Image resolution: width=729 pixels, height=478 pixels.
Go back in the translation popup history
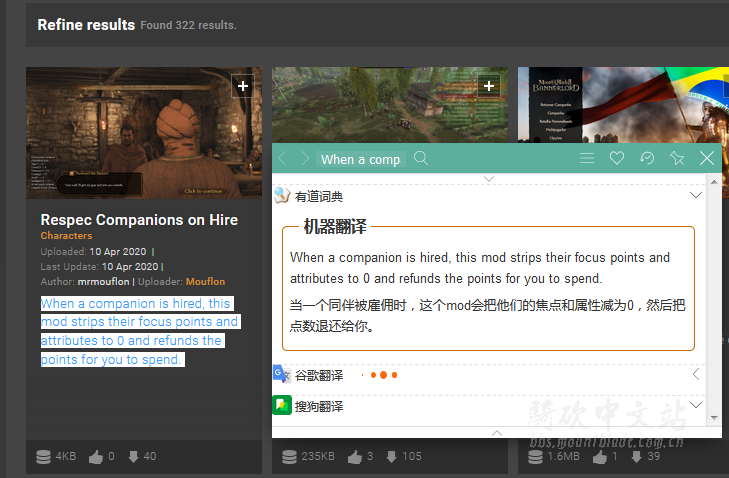point(282,159)
